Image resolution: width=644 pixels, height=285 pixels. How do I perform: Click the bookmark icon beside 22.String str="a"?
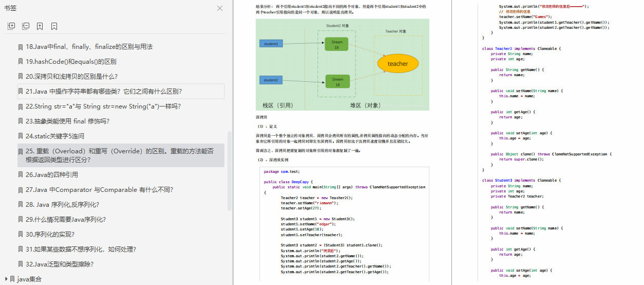point(21,106)
